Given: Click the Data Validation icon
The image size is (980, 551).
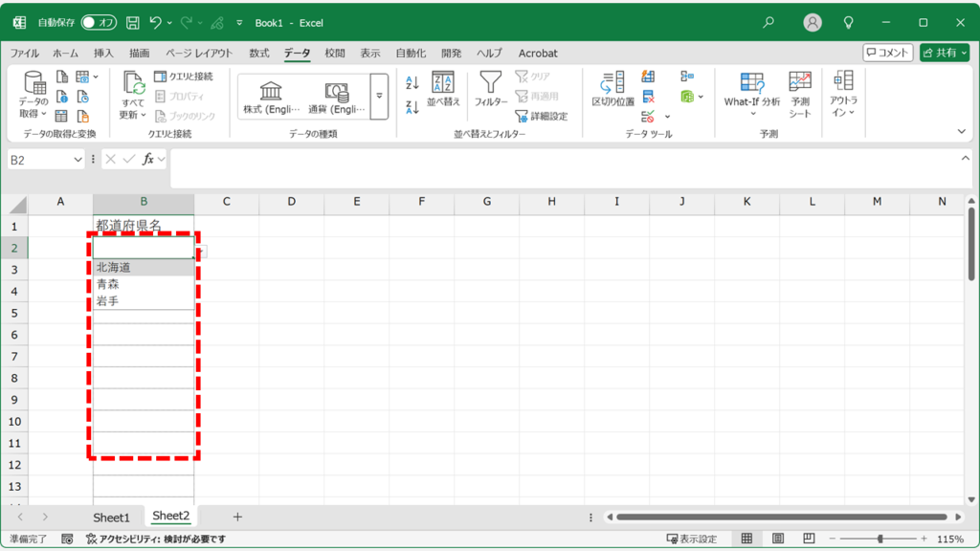Looking at the screenshot, I should click(648, 116).
